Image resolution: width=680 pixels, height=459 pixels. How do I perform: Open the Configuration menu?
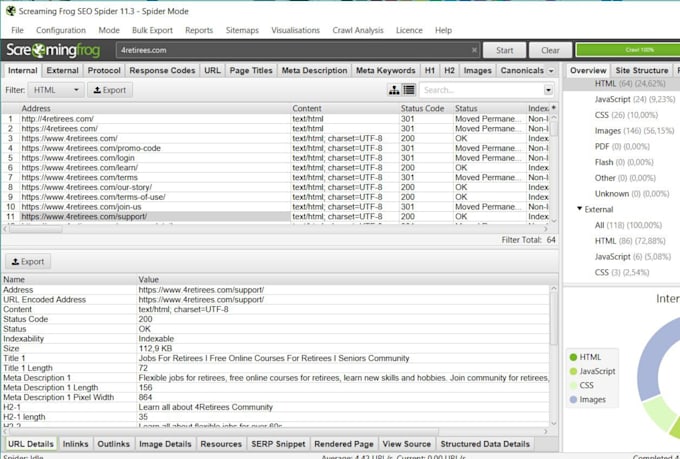(61, 30)
